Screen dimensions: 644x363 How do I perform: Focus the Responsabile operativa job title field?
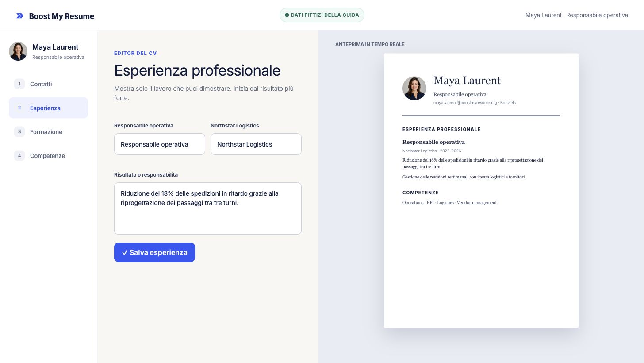[160, 144]
